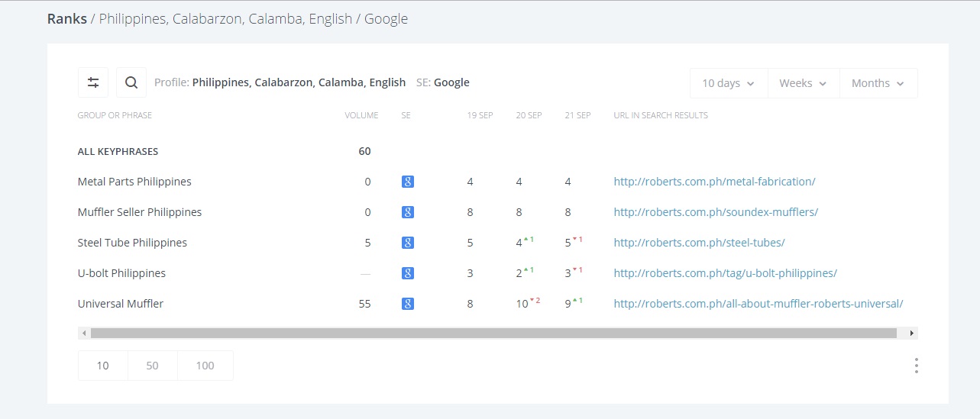Show 50 rows per page
The width and height of the screenshot is (980, 419).
point(152,366)
